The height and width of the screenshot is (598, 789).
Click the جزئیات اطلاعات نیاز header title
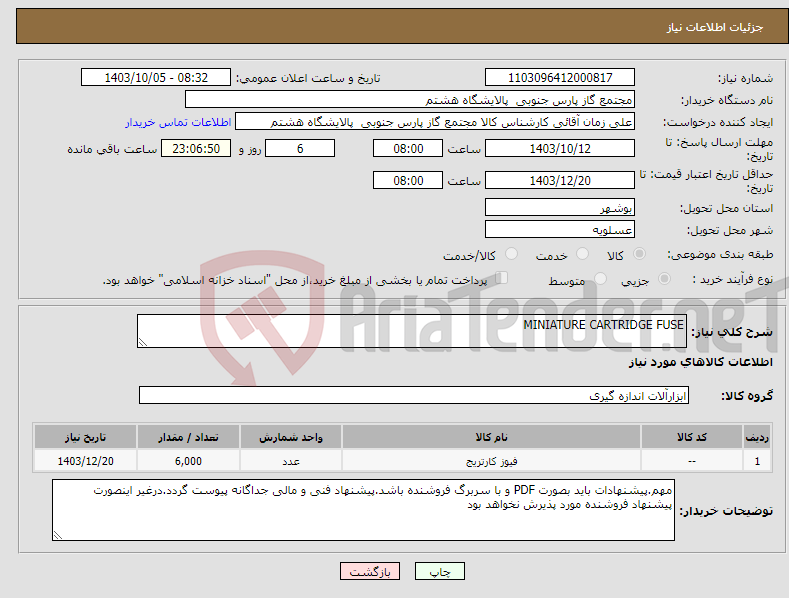pyautogui.click(x=715, y=27)
